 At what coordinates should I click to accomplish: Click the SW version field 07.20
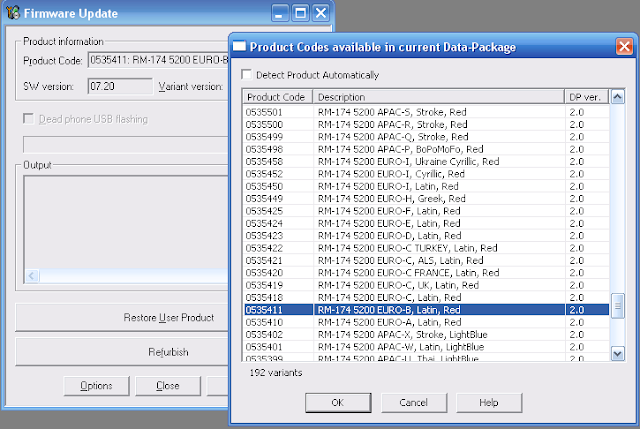click(120, 86)
